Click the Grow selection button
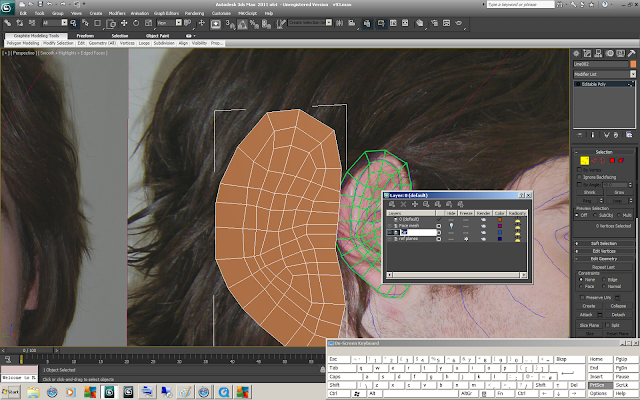 620,192
